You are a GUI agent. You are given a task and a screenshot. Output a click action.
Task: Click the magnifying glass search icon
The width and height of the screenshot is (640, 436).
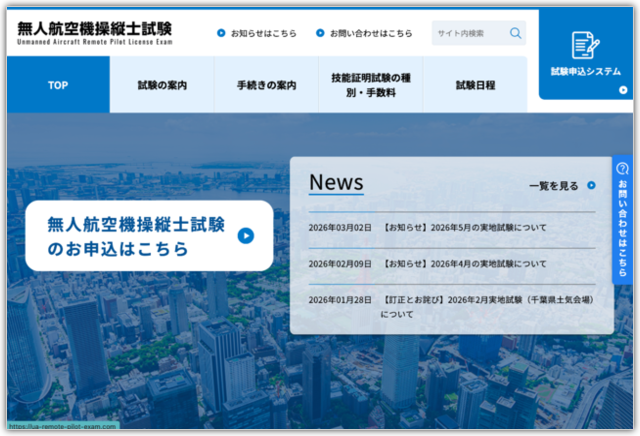515,33
